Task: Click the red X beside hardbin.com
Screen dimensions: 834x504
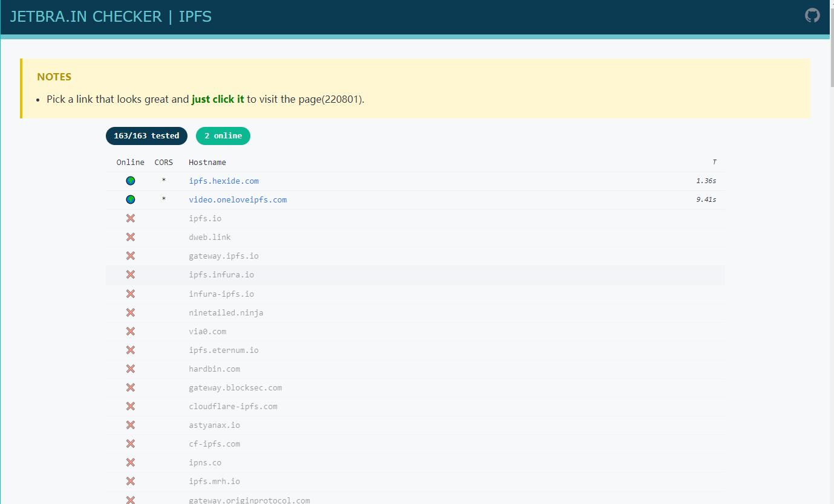Action: pyautogui.click(x=131, y=369)
